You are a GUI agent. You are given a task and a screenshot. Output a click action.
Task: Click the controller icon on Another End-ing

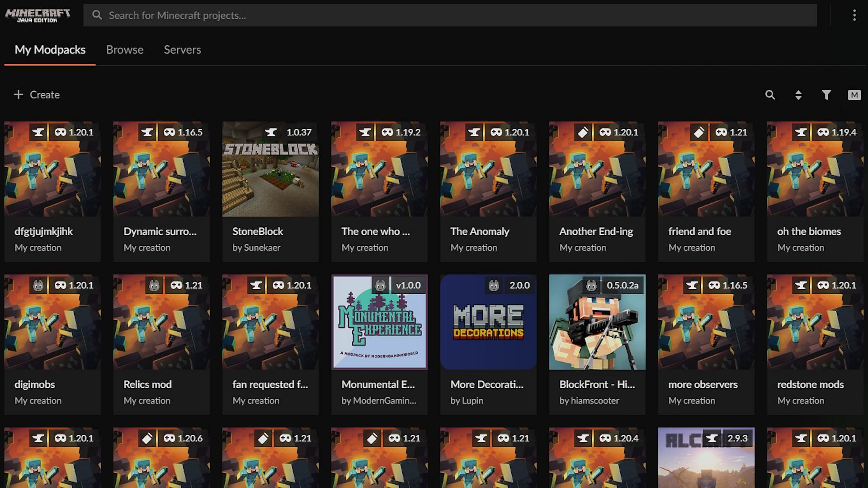pyautogui.click(x=605, y=132)
